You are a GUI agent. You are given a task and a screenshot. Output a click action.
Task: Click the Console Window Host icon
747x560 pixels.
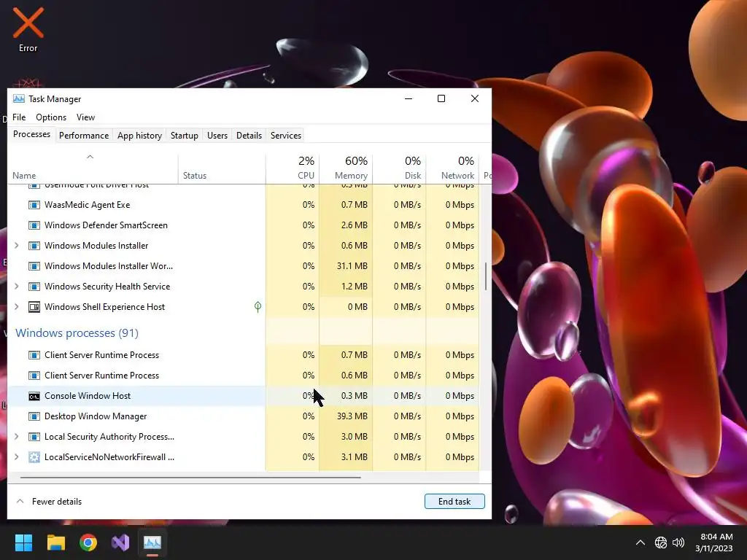coord(34,396)
